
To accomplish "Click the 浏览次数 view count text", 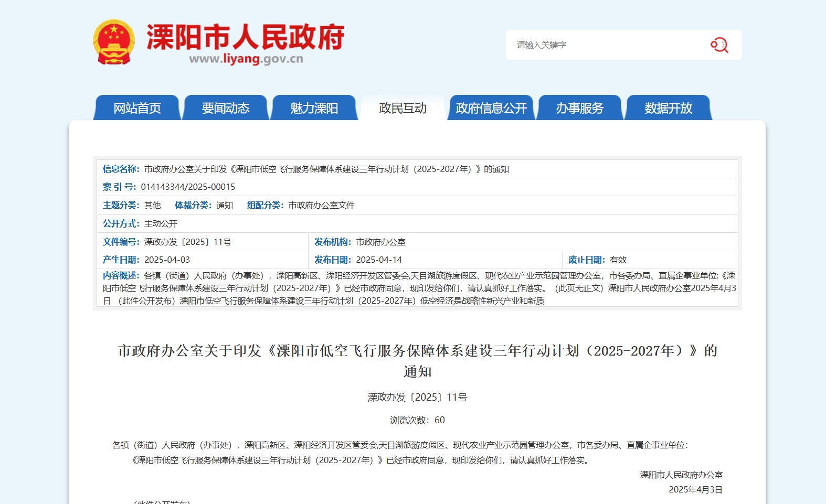I will pyautogui.click(x=417, y=420).
